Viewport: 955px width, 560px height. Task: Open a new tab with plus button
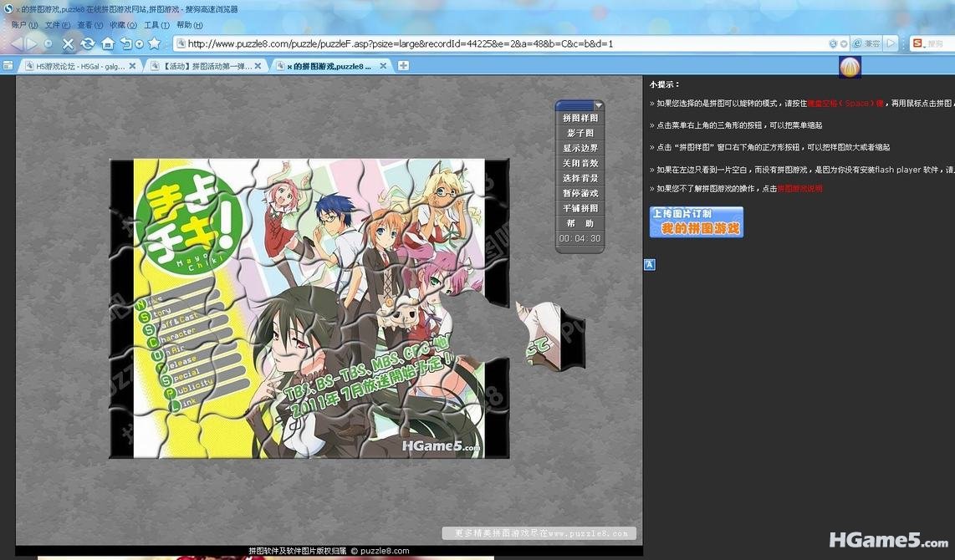tap(403, 66)
